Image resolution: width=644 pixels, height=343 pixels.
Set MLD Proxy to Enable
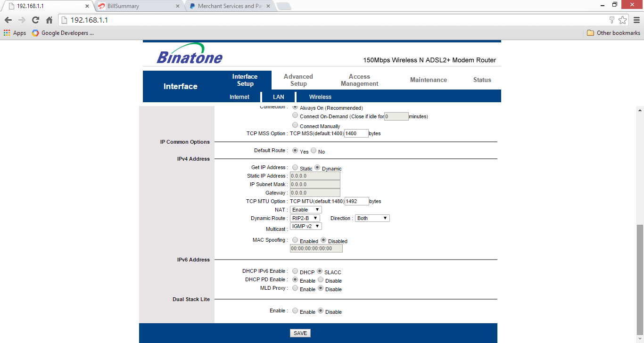tap(295, 288)
